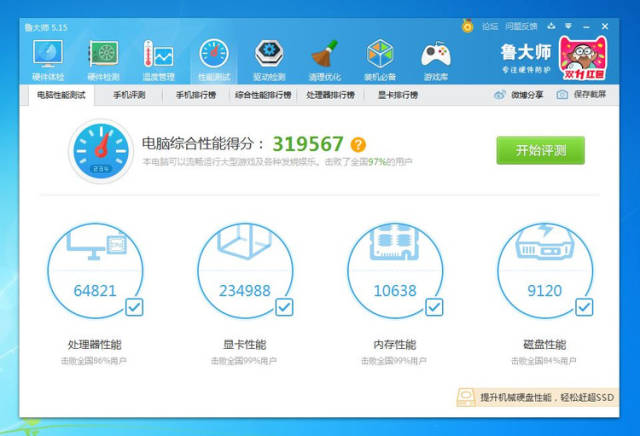The width and height of the screenshot is (640, 436).
Task: Open the 温度管理 temperature management icon
Action: coord(159,60)
